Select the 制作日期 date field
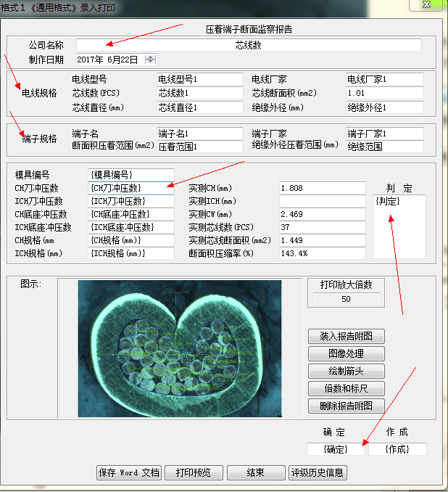448x492 pixels. (109, 59)
